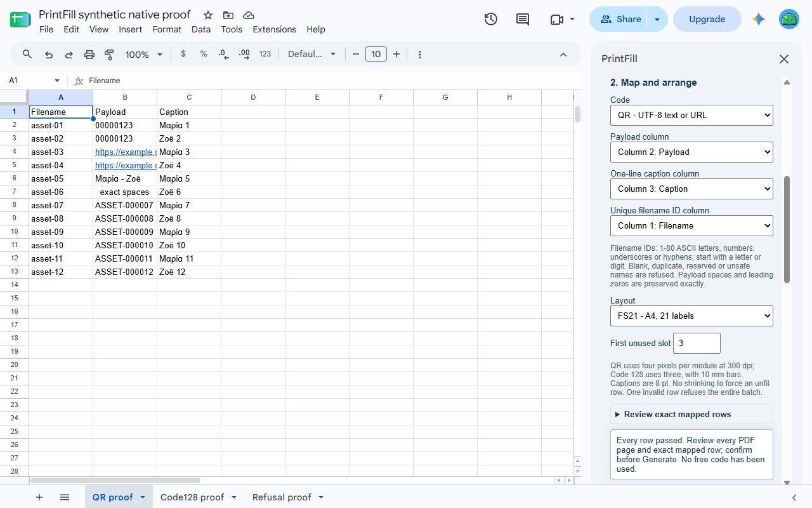The image size is (812, 508).
Task: Open the https://example link in row 4
Action: [x=126, y=152]
